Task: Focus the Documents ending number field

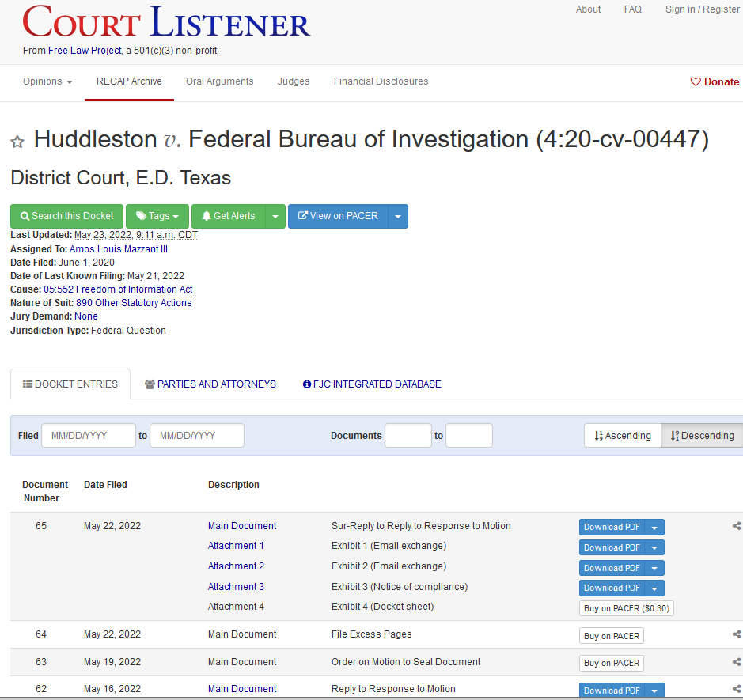Action: coord(469,436)
